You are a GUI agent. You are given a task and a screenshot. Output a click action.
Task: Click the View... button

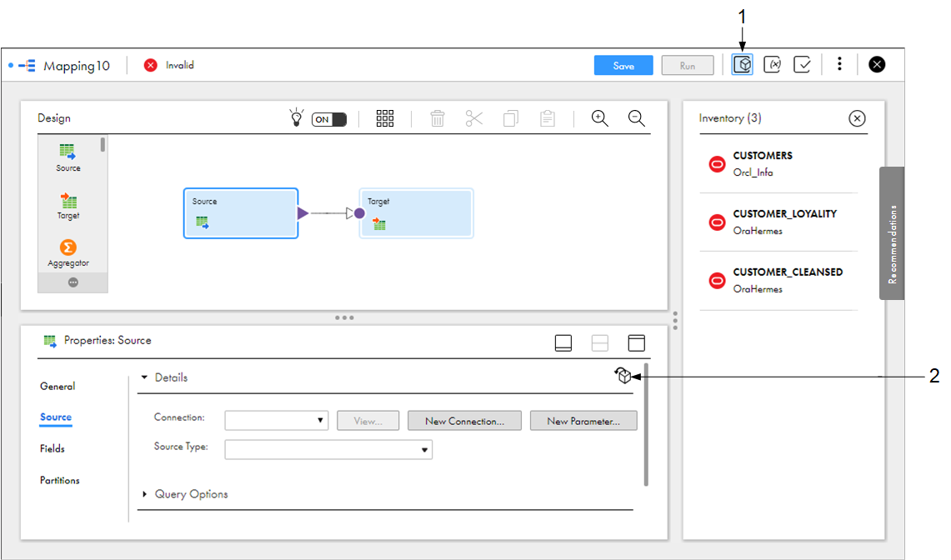[x=368, y=421]
